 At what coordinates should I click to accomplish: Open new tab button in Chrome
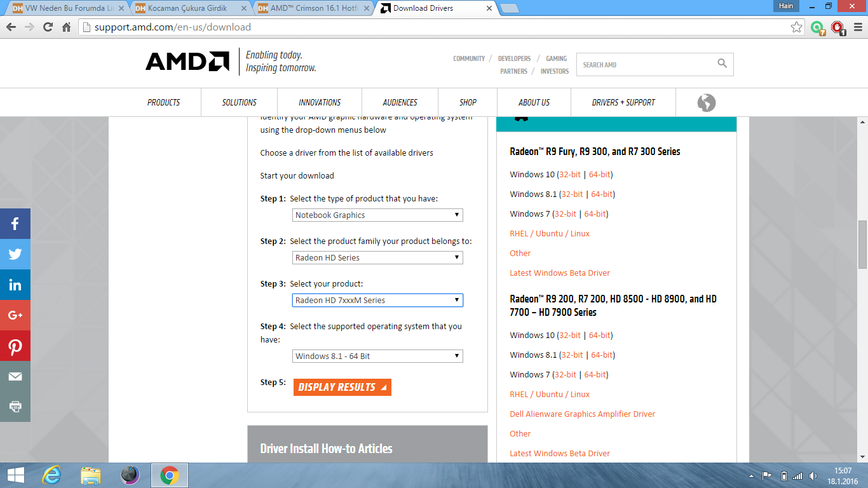509,9
